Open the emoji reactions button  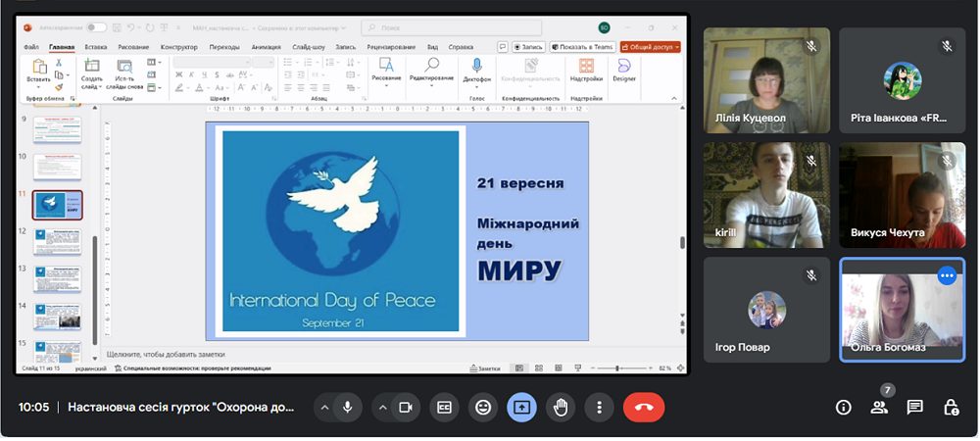(483, 408)
